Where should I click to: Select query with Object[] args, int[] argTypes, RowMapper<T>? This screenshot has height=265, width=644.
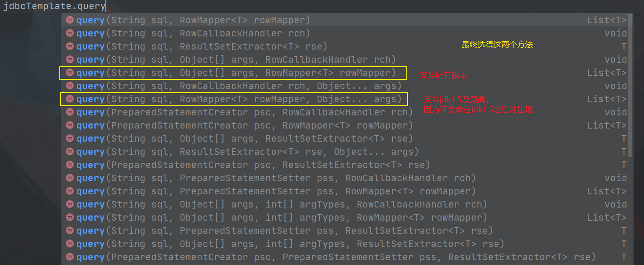point(344,218)
